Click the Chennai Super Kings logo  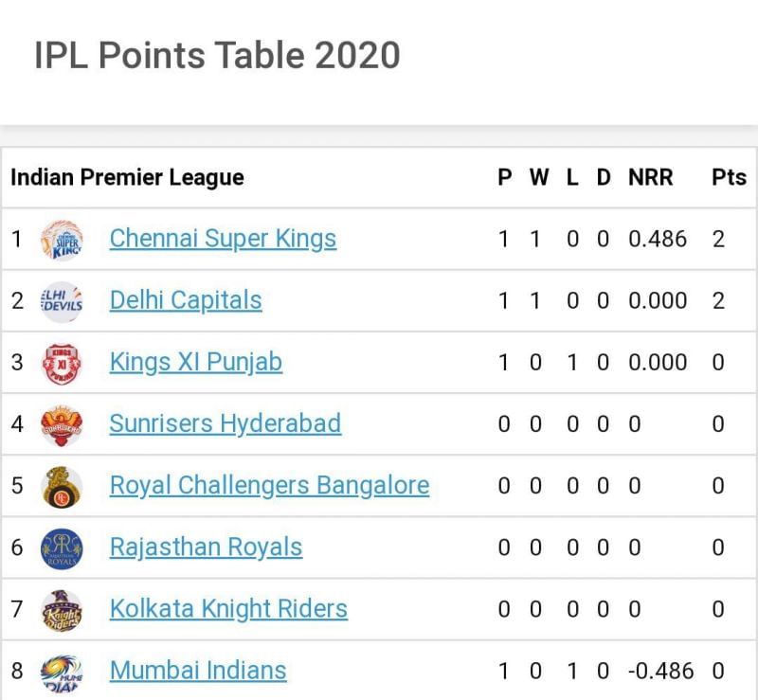[62, 239]
